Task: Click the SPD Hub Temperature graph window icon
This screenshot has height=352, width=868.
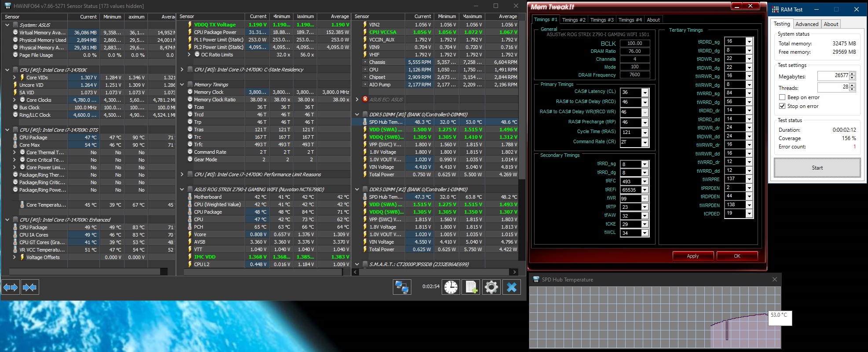Action: (536, 279)
